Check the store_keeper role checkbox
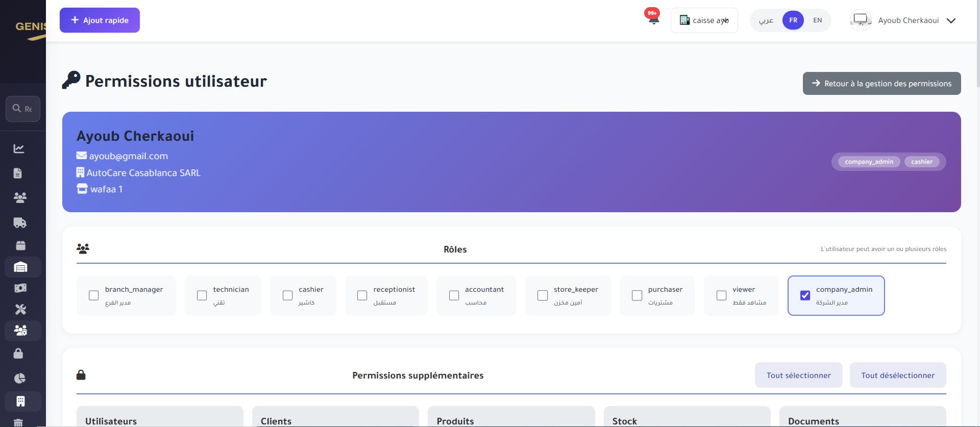 click(543, 295)
